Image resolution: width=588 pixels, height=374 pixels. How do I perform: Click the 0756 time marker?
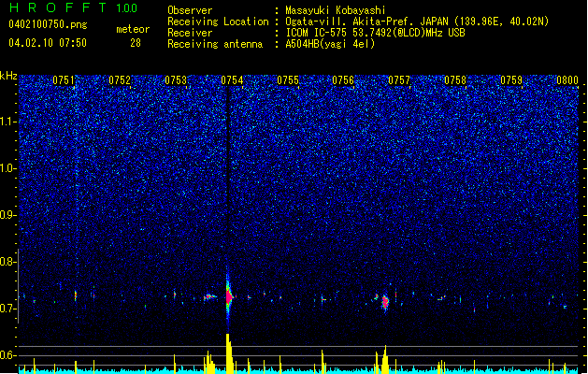click(x=343, y=80)
